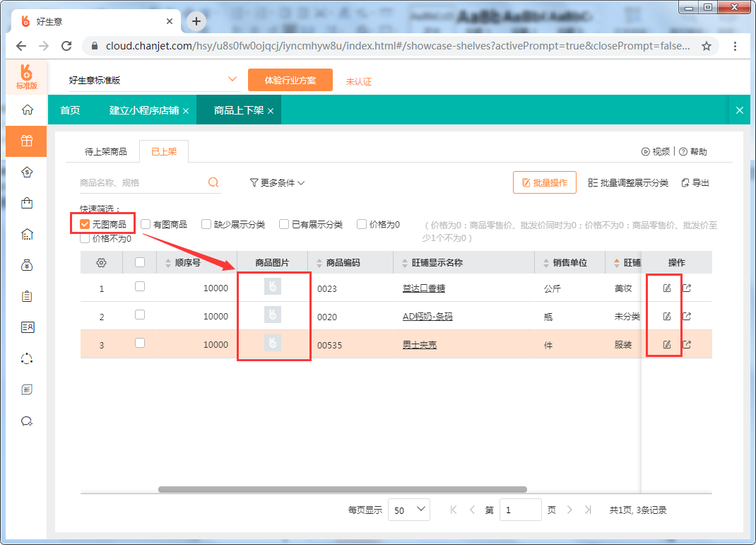Open the gift box sidebar menu
Image resolution: width=756 pixels, height=545 pixels.
(x=27, y=141)
